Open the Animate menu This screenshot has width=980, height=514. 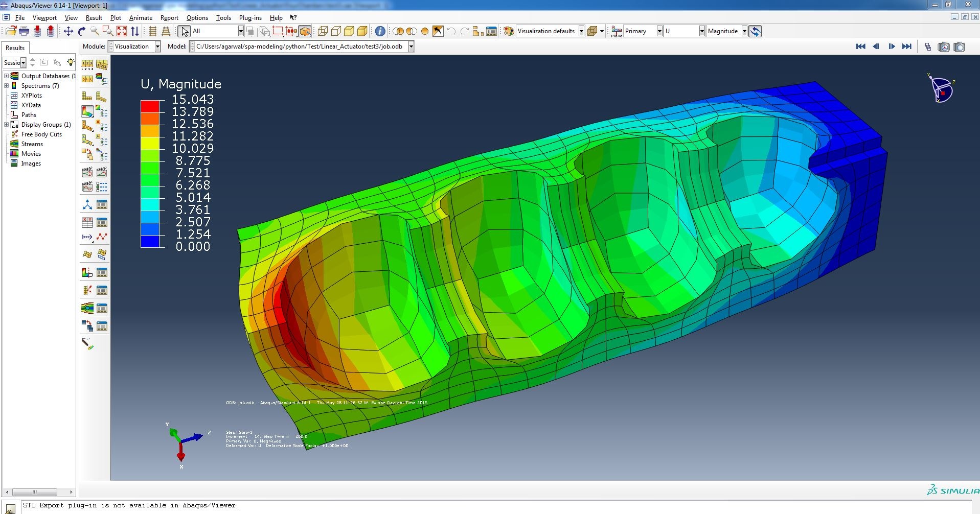click(141, 18)
